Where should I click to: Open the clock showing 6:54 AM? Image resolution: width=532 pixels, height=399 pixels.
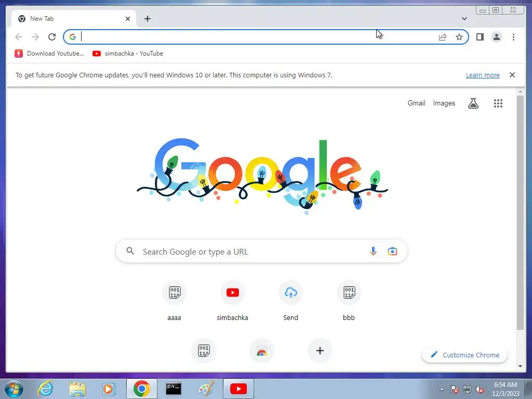[506, 389]
